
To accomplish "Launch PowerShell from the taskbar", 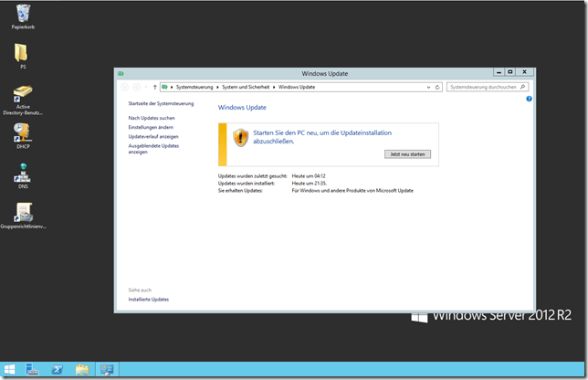I will 57,369.
